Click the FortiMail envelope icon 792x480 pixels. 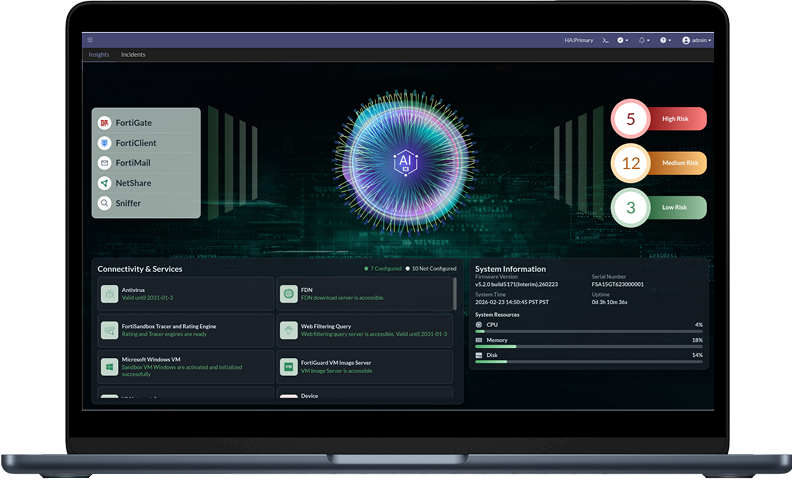click(105, 163)
